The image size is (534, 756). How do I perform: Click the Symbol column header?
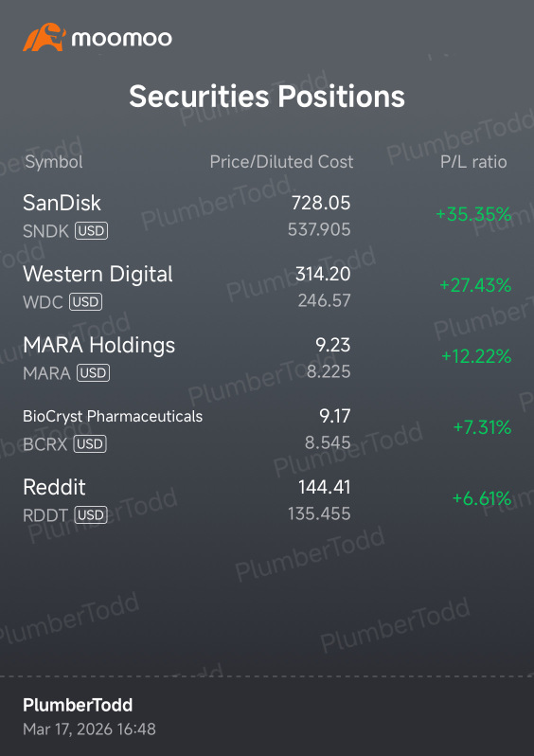[x=54, y=162]
